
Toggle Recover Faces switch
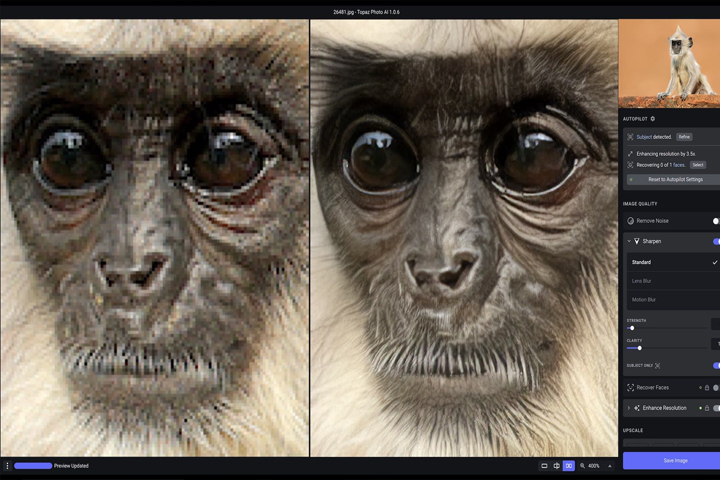716,388
